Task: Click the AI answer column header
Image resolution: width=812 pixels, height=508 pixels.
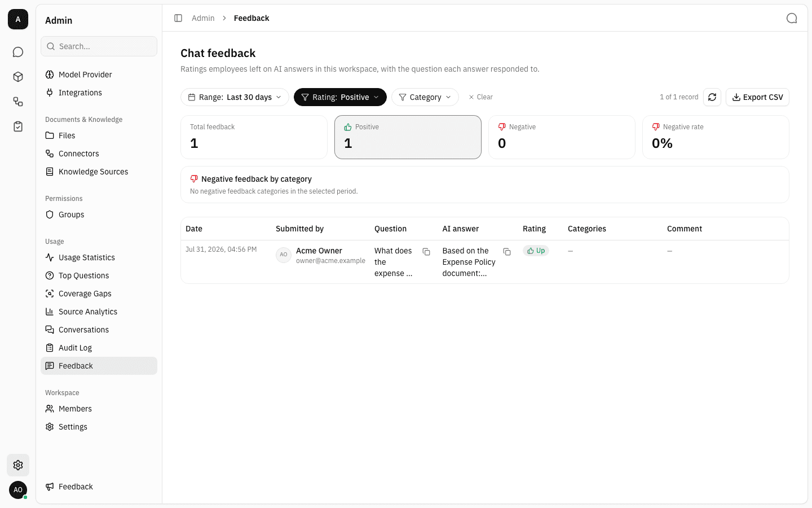Action: [460, 229]
